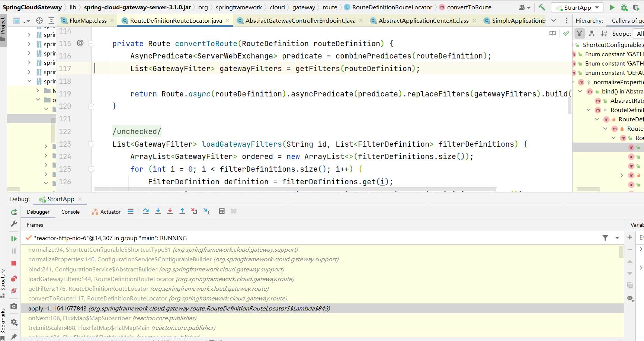This screenshot has height=341, width=644.
Task: Click Step Over icon in debugger toolbar
Action: pyautogui.click(x=146, y=211)
